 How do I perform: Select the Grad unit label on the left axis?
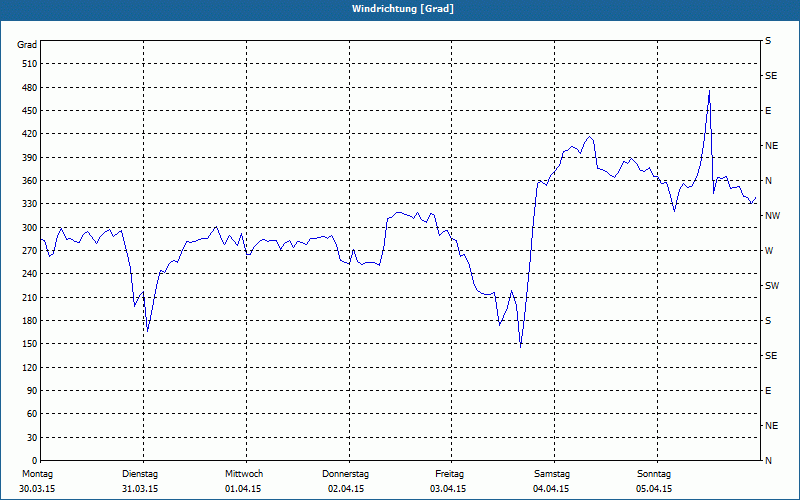[27, 45]
